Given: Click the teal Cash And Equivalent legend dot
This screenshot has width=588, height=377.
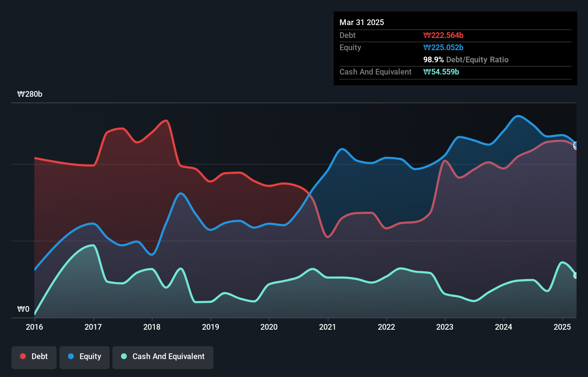Looking at the screenshot, I should coord(123,356).
